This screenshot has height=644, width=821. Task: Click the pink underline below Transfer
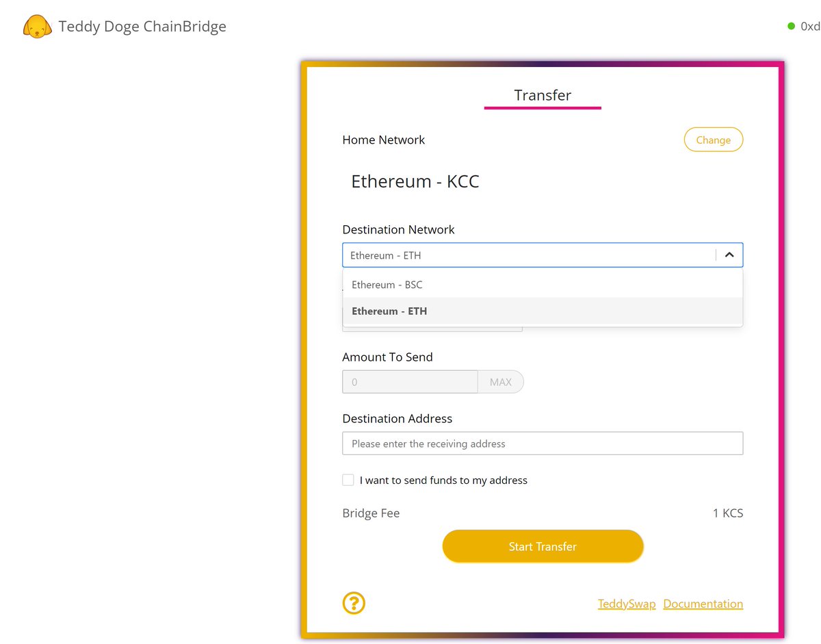tap(543, 107)
